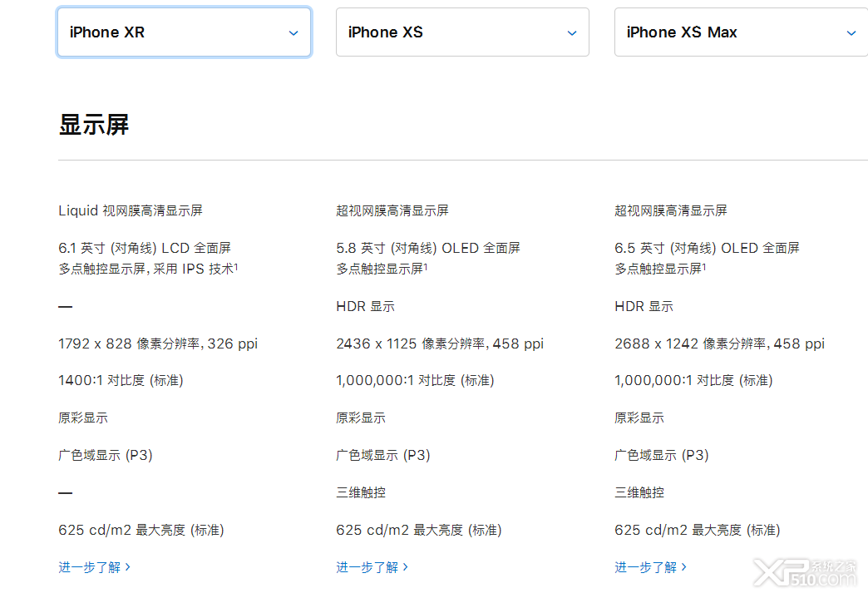This screenshot has height=598, width=868.
Task: Select the 显示屏 section heading
Action: coord(94,125)
